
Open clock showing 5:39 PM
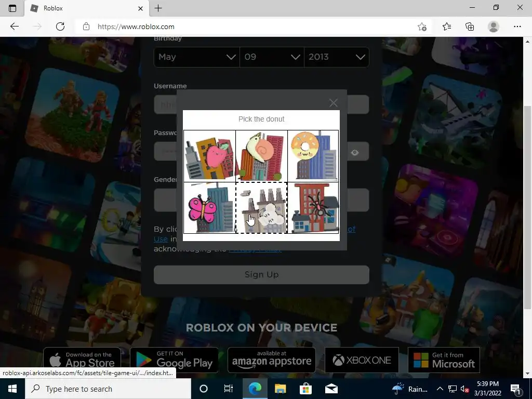487,389
